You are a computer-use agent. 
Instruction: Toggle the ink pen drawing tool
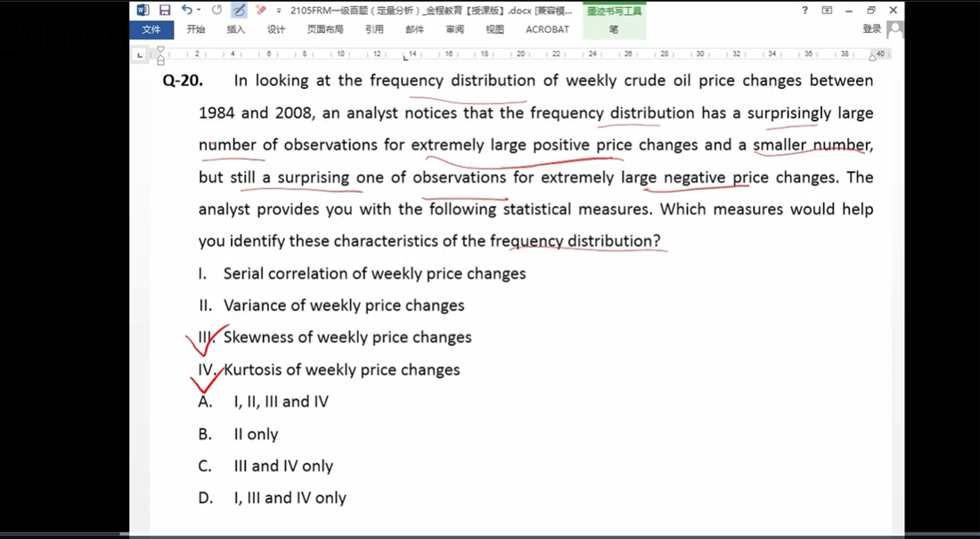tap(238, 10)
